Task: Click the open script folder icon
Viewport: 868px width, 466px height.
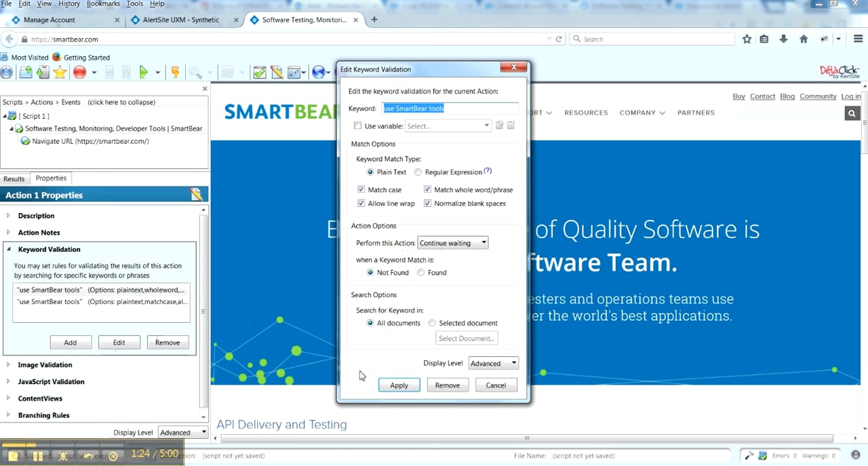Action: [26, 72]
